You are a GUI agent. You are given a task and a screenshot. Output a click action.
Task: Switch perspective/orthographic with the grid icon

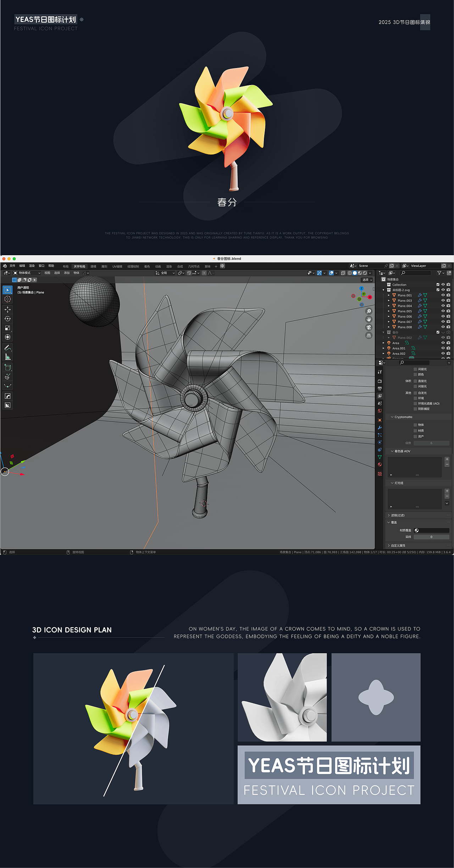(369, 335)
